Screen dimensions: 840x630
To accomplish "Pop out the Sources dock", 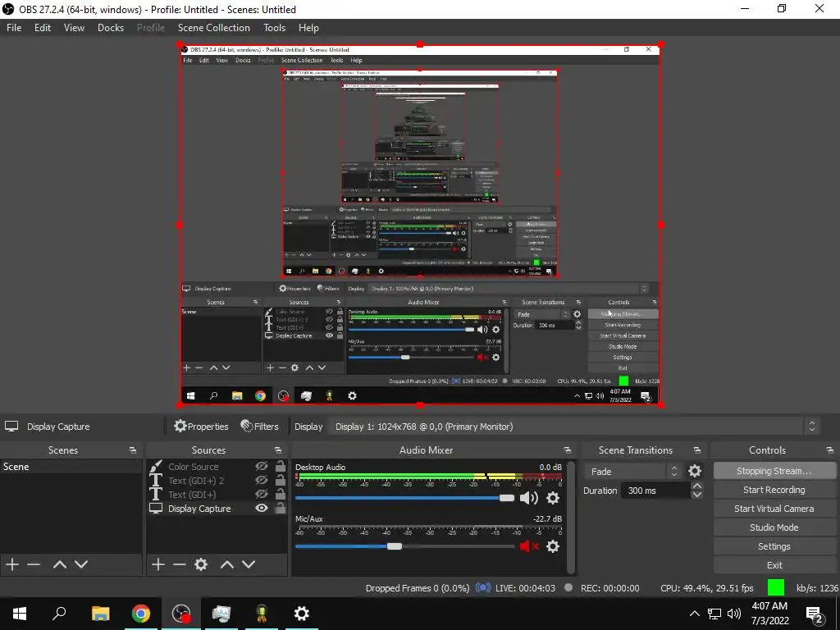I will (277, 450).
